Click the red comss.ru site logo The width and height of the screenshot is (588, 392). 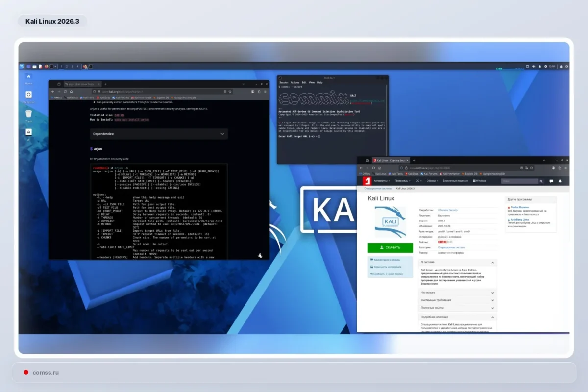367,181
